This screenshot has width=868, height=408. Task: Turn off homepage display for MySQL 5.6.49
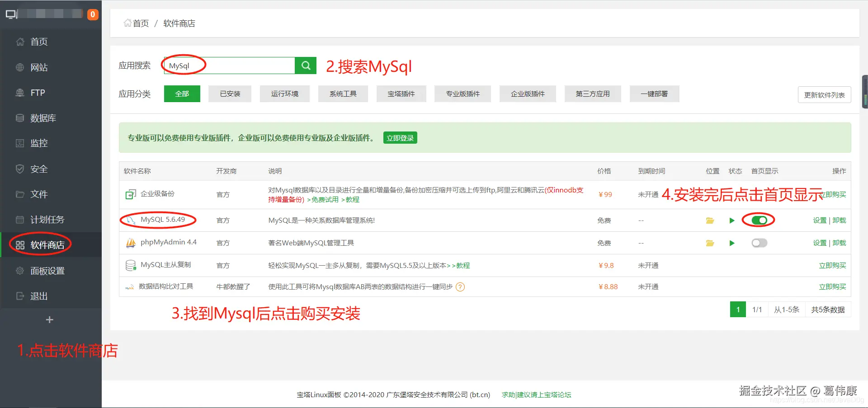(759, 220)
